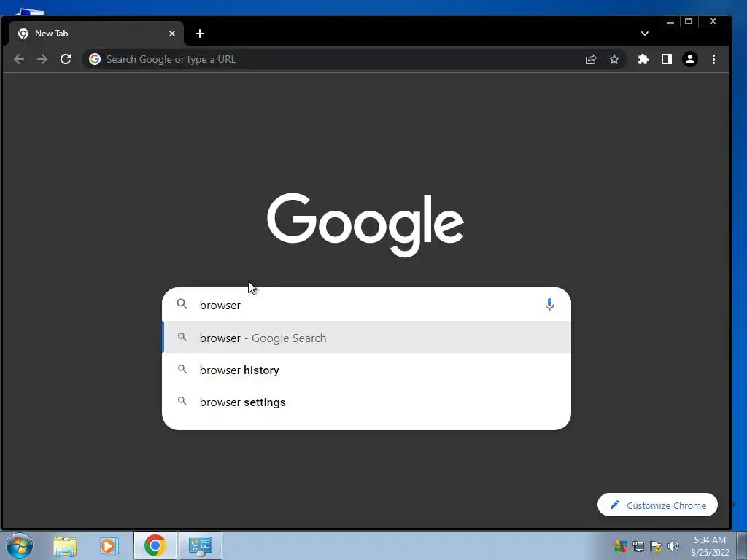Screen dimensions: 747x560
Task: Reload the current page
Action: pyautogui.click(x=66, y=59)
